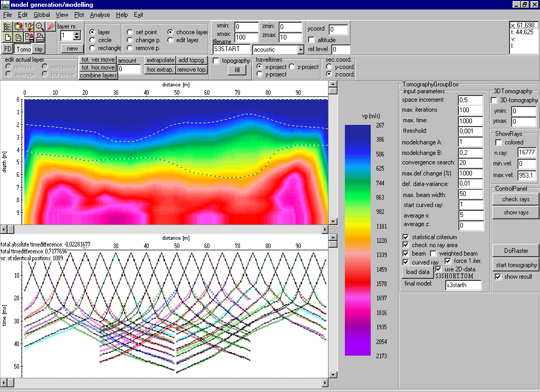Image resolution: width=540 pixels, height=392 pixels.
Task: Open the Analyse menu
Action: click(100, 15)
